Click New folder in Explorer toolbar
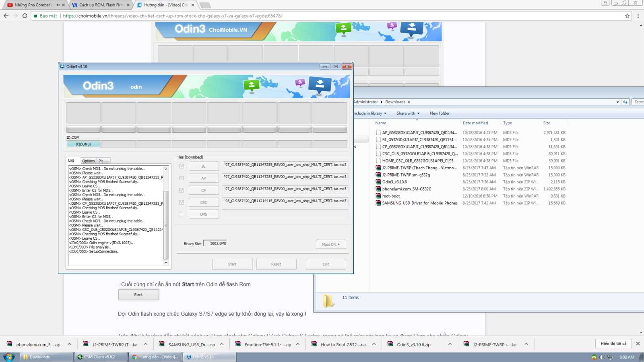Viewport: 644px width, 362px height. click(x=440, y=113)
